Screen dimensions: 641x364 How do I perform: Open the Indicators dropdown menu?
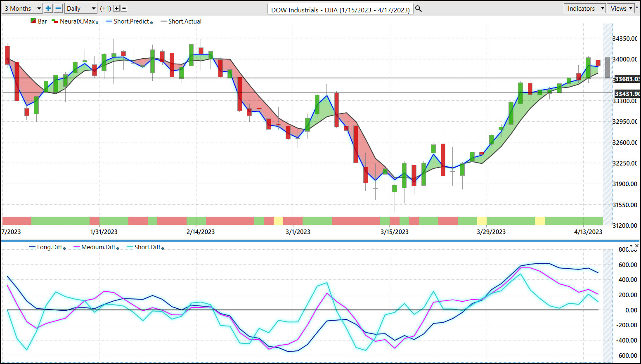584,8
